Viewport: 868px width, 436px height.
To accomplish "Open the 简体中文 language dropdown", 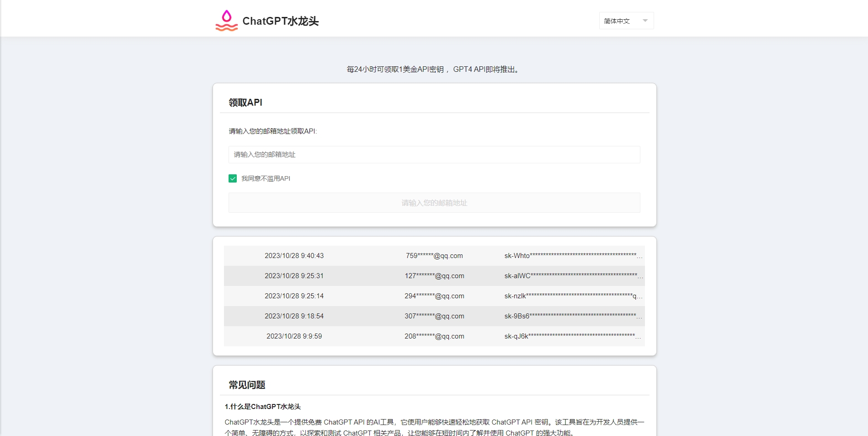I will coord(626,21).
